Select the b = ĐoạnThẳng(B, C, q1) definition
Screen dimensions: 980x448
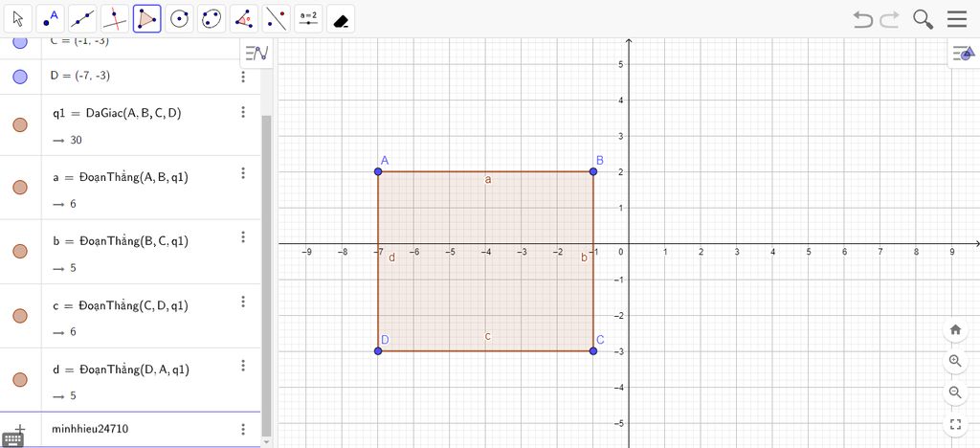click(122, 241)
